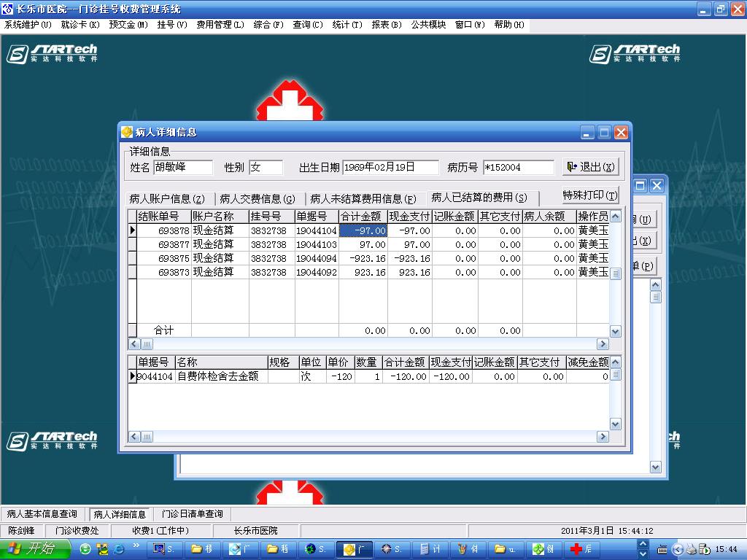Open the 挂号(V) menu

(172, 24)
